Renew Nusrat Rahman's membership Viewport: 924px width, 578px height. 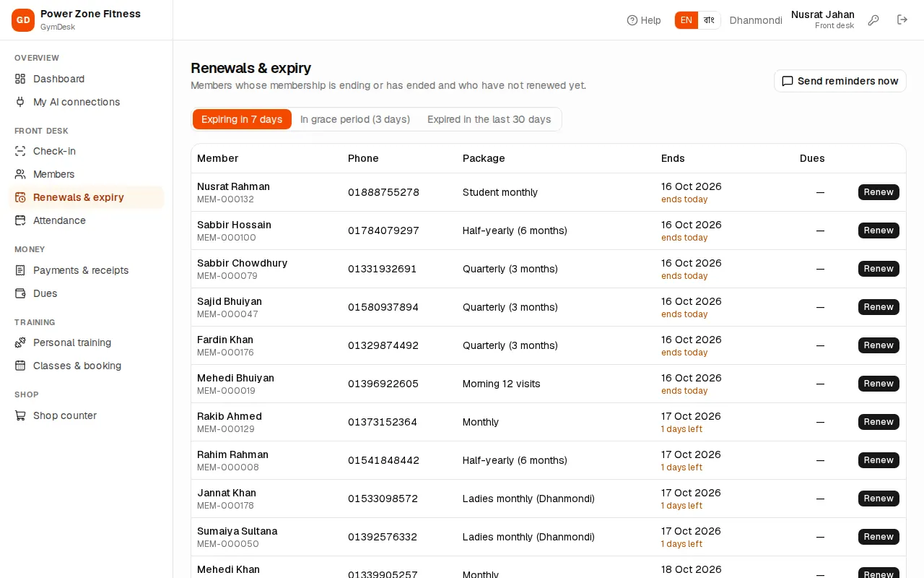[x=879, y=192]
